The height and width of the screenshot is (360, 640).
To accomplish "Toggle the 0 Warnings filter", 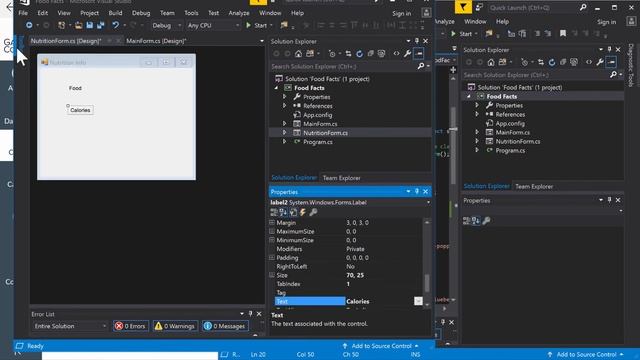I will (x=175, y=326).
